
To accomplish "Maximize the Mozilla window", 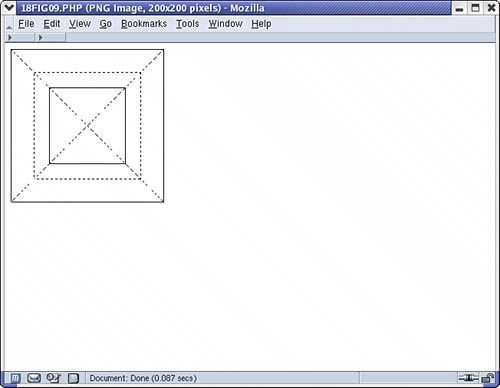I will pos(475,8).
